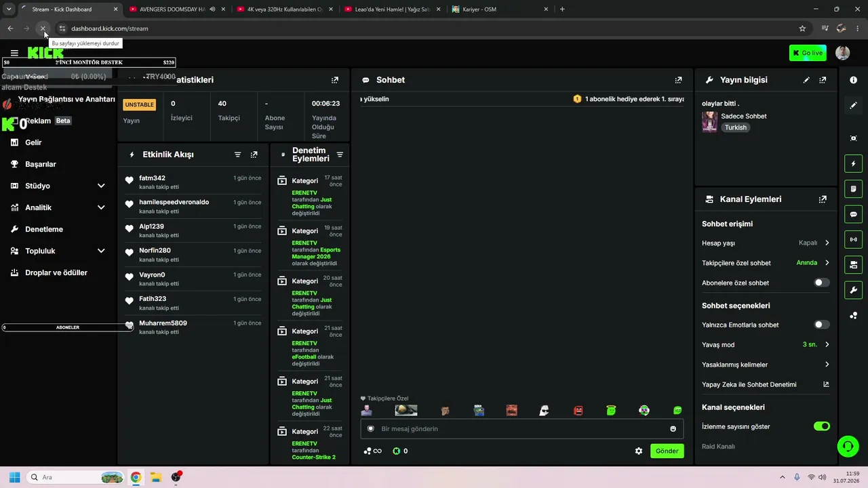
Task: Switch to the AVENGERS DOOMSDAY browser tab
Action: tap(178, 9)
